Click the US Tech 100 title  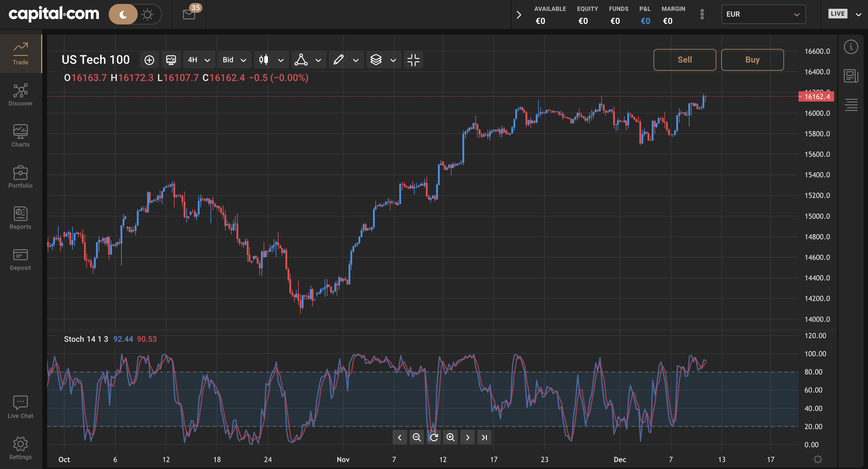click(96, 60)
